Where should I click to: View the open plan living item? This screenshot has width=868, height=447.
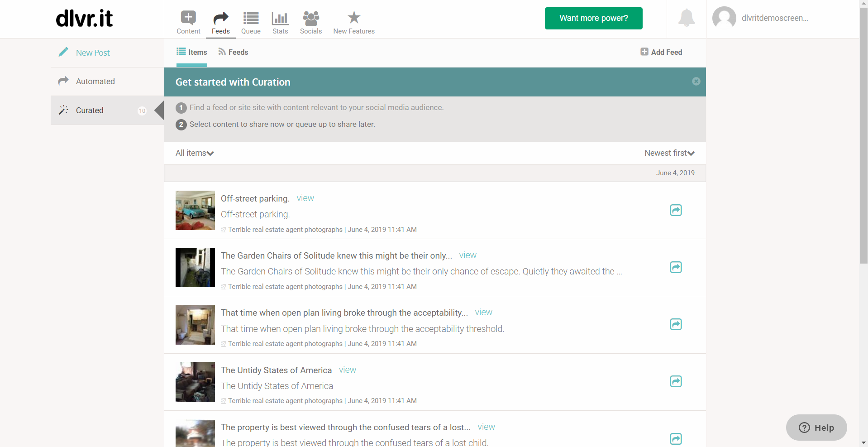pos(483,312)
